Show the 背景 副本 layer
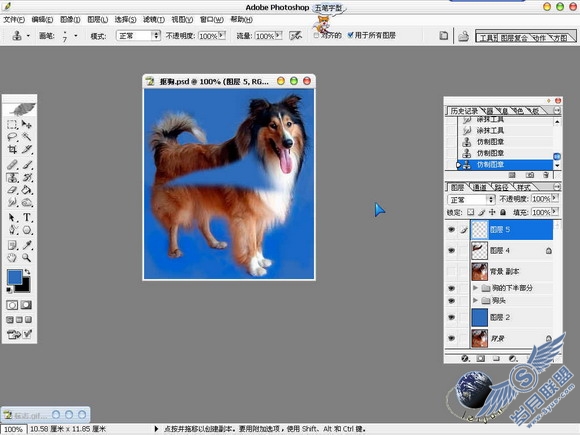 coord(451,271)
